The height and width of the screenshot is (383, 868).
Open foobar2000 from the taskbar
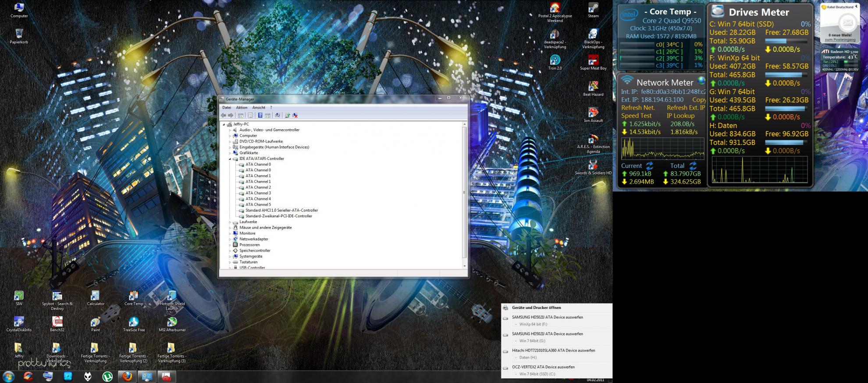(88, 376)
